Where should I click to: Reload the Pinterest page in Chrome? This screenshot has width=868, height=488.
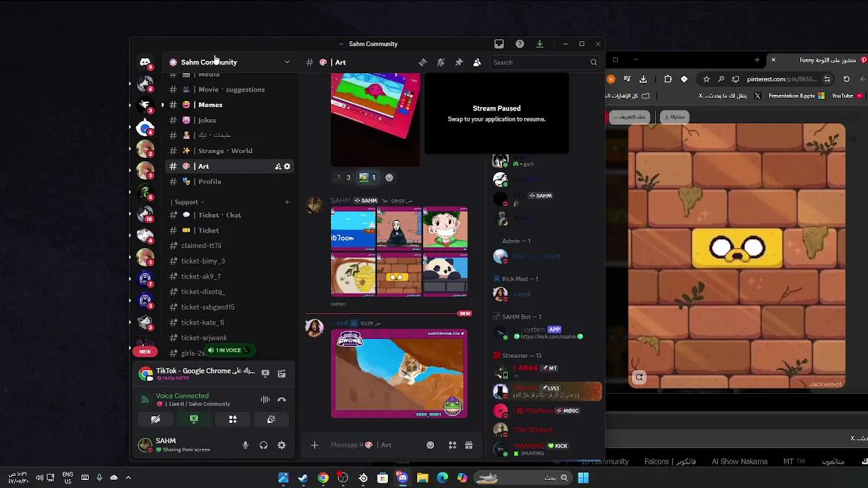click(x=846, y=79)
